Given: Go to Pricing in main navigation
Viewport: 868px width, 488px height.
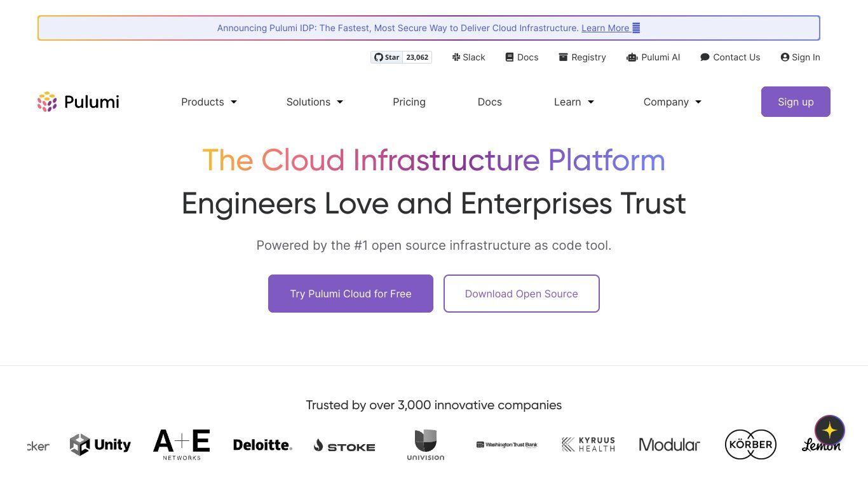Looking at the screenshot, I should [x=409, y=102].
